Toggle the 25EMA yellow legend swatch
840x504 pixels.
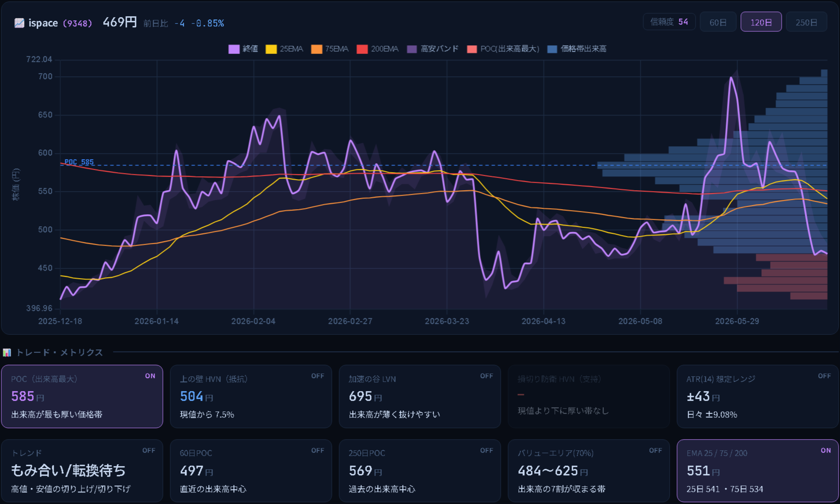coord(271,49)
